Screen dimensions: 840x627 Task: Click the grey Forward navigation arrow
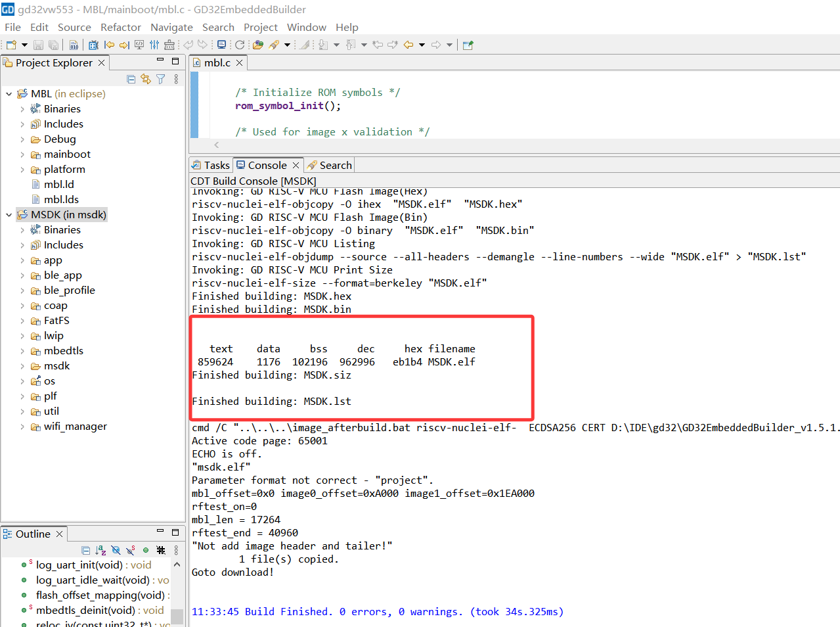point(436,45)
